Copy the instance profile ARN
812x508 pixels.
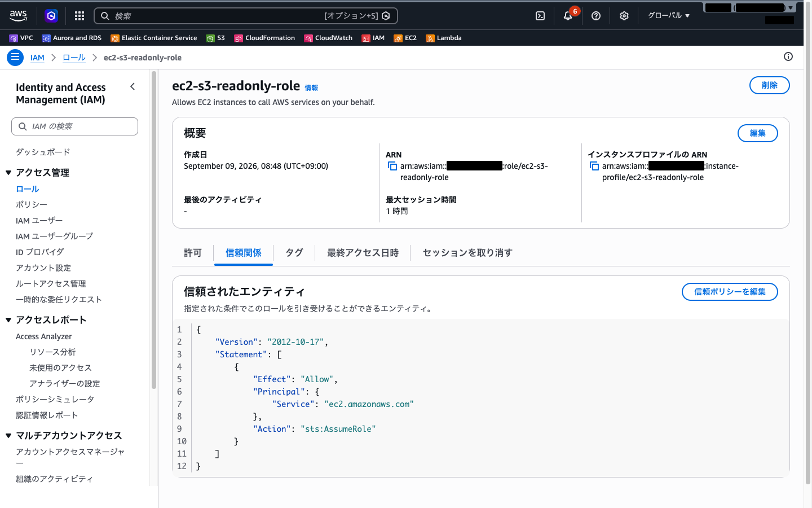coord(594,166)
